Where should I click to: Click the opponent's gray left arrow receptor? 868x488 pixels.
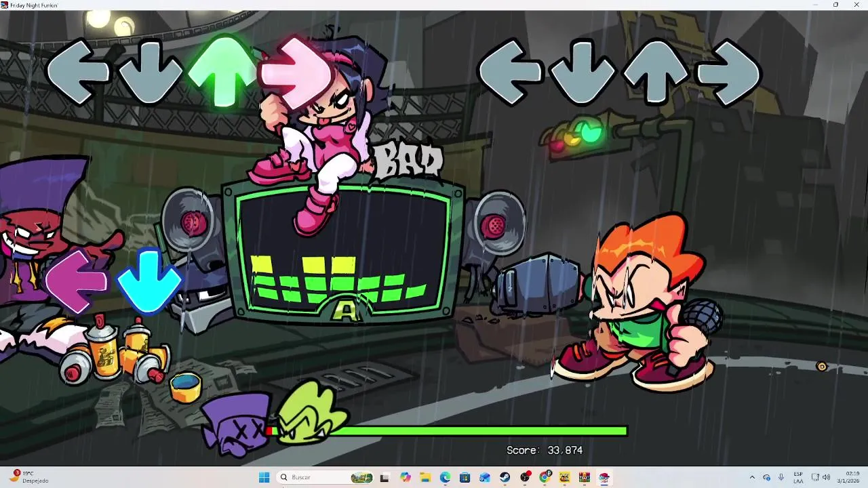(77, 73)
